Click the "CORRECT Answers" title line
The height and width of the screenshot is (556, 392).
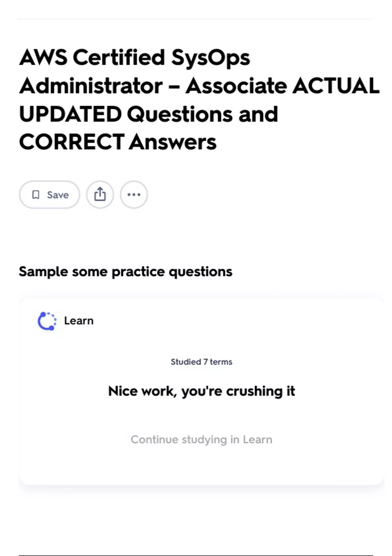coord(118,142)
